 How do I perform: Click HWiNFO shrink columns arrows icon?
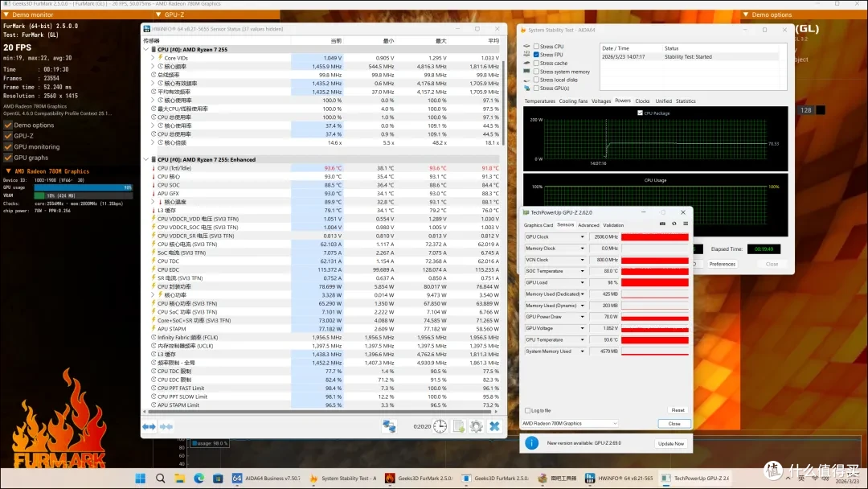tap(166, 426)
